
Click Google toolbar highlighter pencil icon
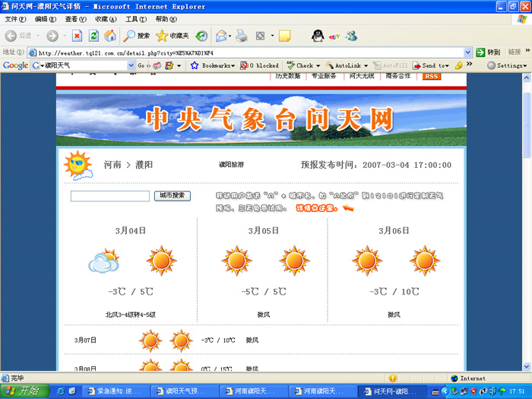click(x=459, y=65)
